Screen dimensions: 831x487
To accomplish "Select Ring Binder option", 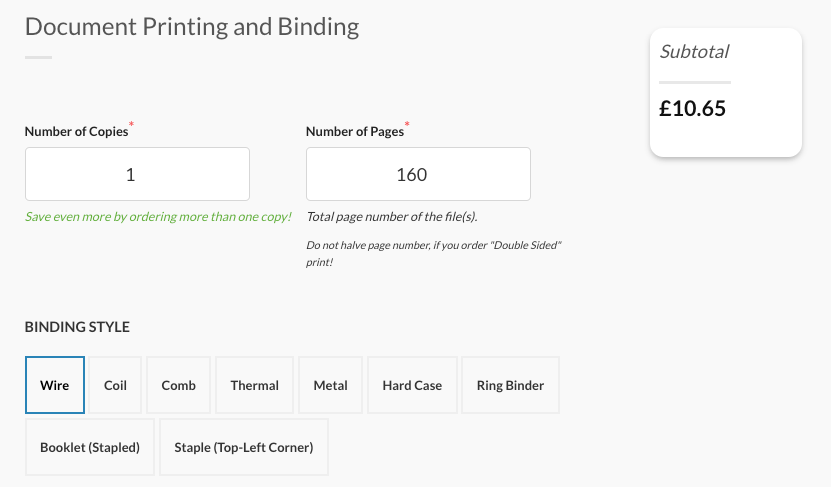I will tap(510, 385).
